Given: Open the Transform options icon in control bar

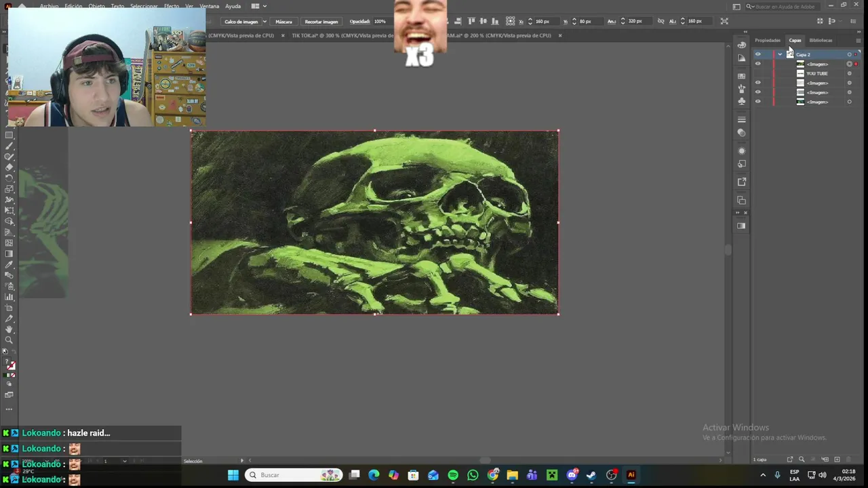Looking at the screenshot, I should (x=724, y=21).
